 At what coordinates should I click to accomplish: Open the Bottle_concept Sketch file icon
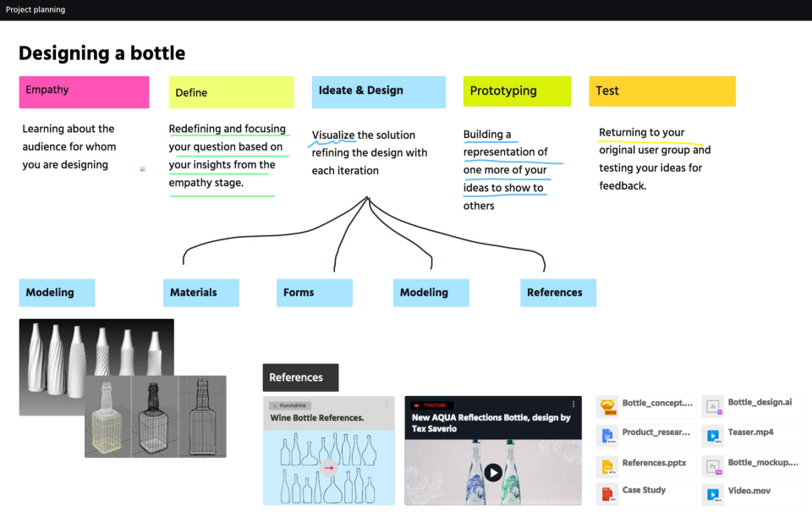(607, 407)
